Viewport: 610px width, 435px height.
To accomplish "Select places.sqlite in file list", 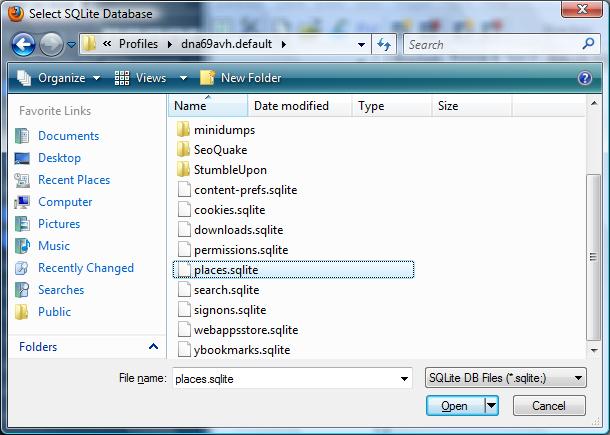I will click(293, 270).
